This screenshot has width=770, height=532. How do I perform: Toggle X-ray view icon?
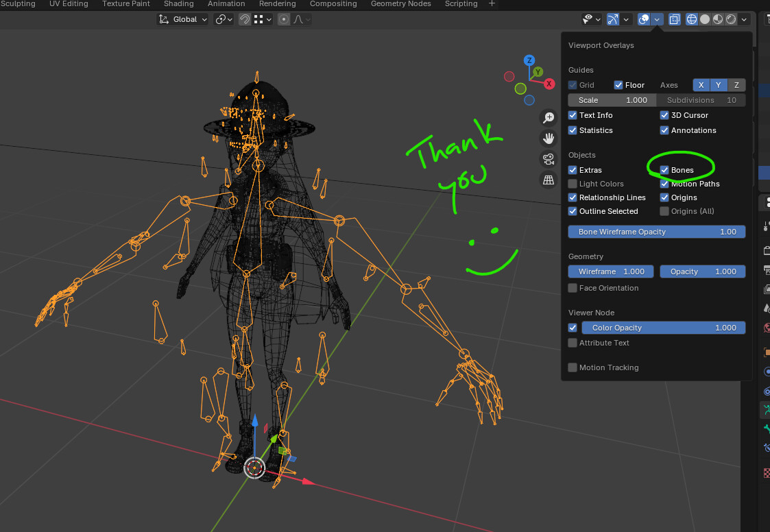point(675,19)
